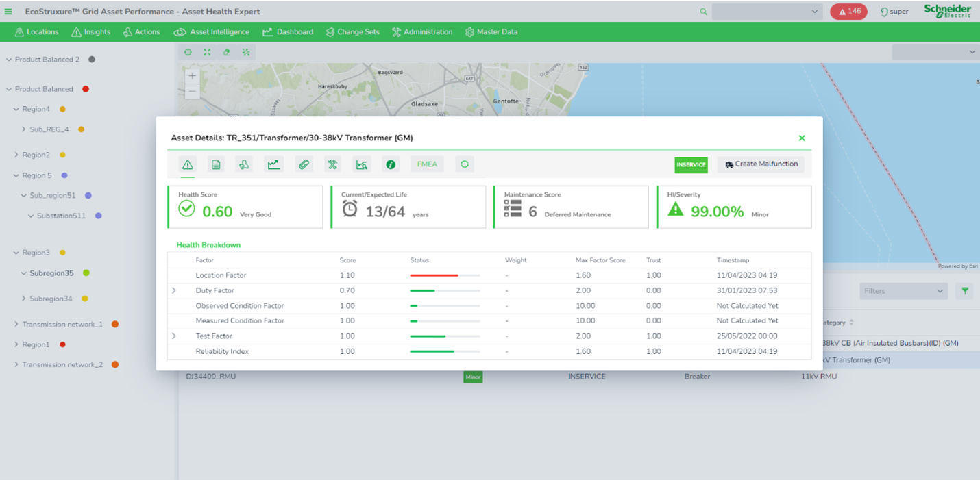Open the paperclip attachments tab
Viewport: 980px width, 480px height.
304,164
